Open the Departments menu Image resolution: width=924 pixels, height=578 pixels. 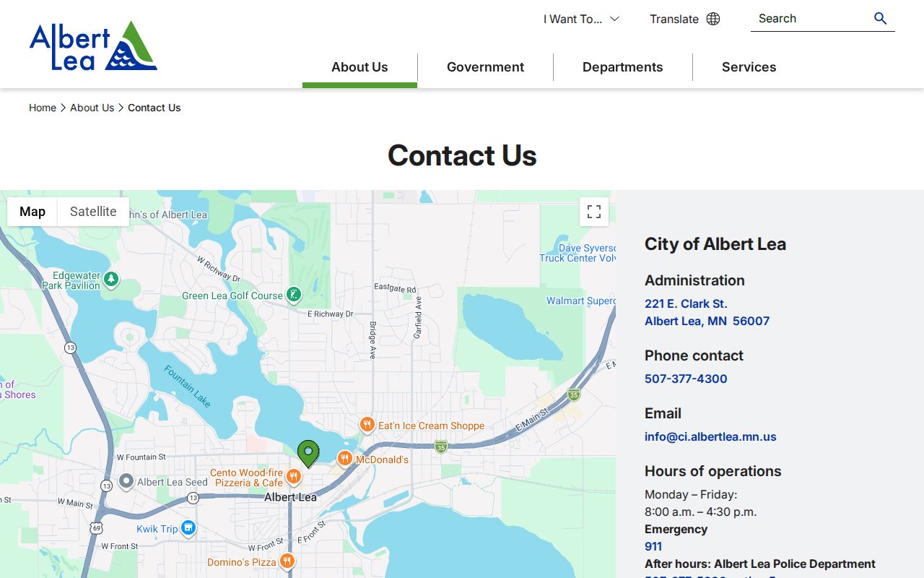point(622,67)
